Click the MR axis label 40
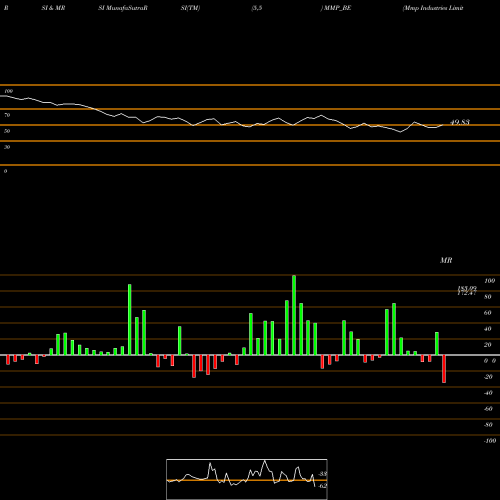500x500 pixels. [488, 329]
